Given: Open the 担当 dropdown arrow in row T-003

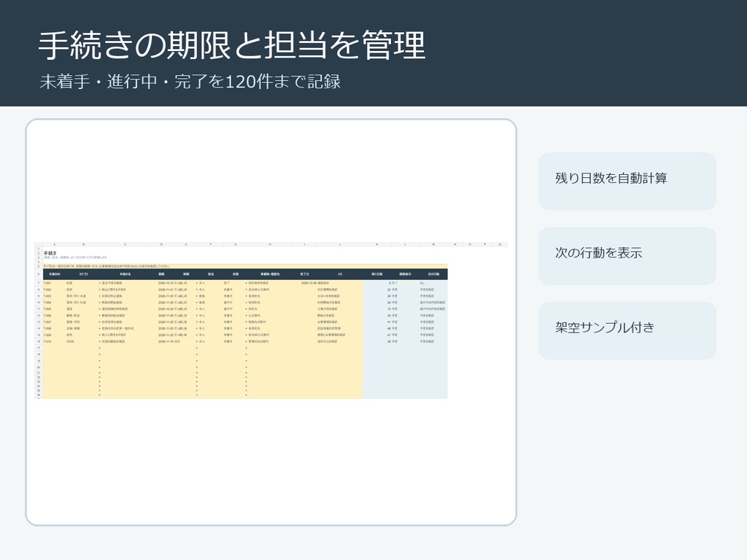Looking at the screenshot, I should (x=197, y=296).
